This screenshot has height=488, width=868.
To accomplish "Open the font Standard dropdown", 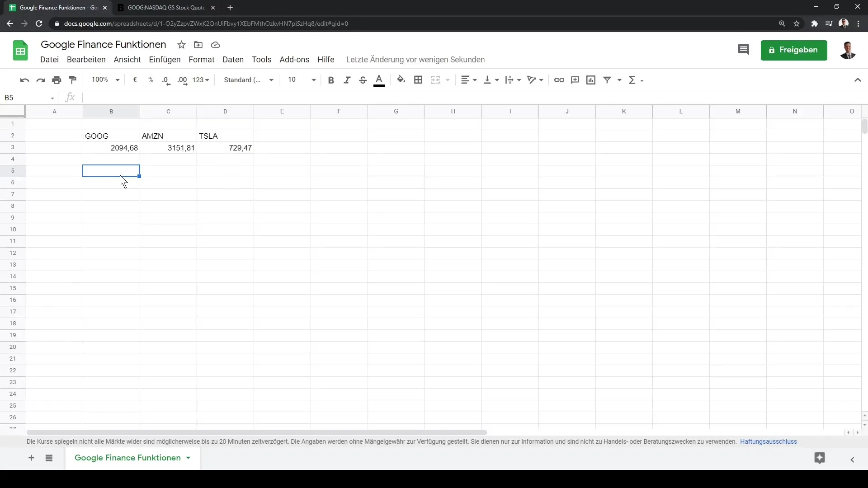I will point(249,80).
